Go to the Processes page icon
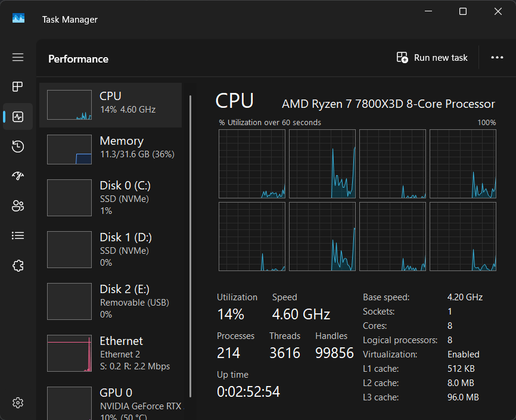Image resolution: width=516 pixels, height=420 pixels. [18, 87]
